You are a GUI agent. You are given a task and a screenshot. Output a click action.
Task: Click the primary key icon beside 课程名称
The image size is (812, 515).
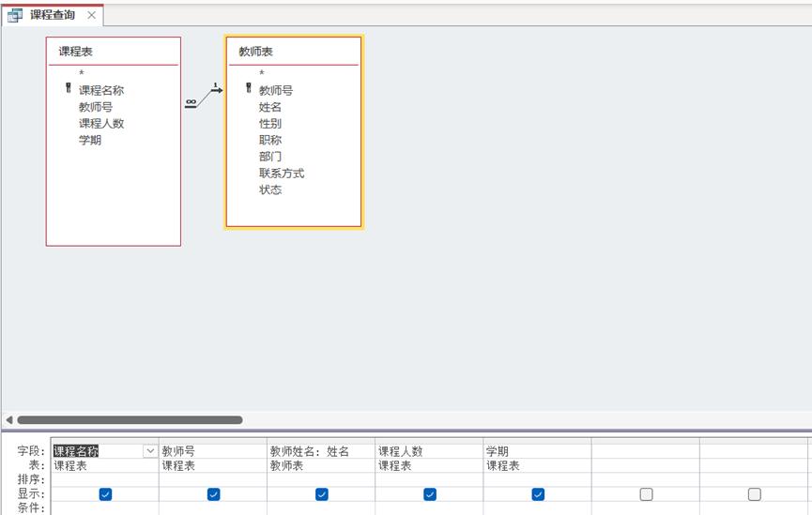[x=68, y=88]
